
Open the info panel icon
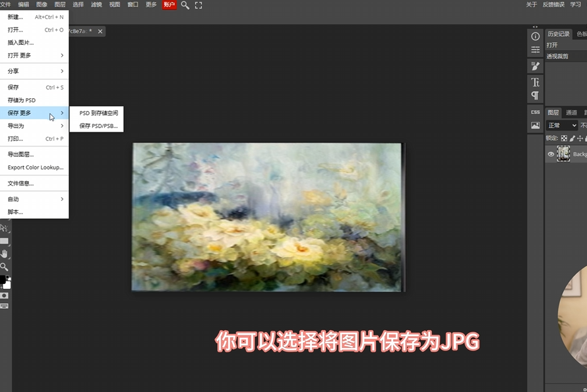click(536, 36)
